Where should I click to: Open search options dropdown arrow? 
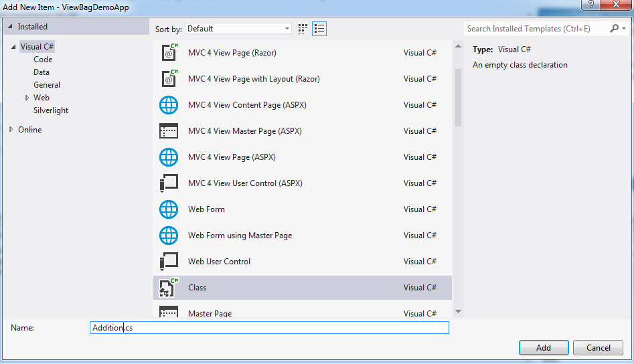pos(624,28)
